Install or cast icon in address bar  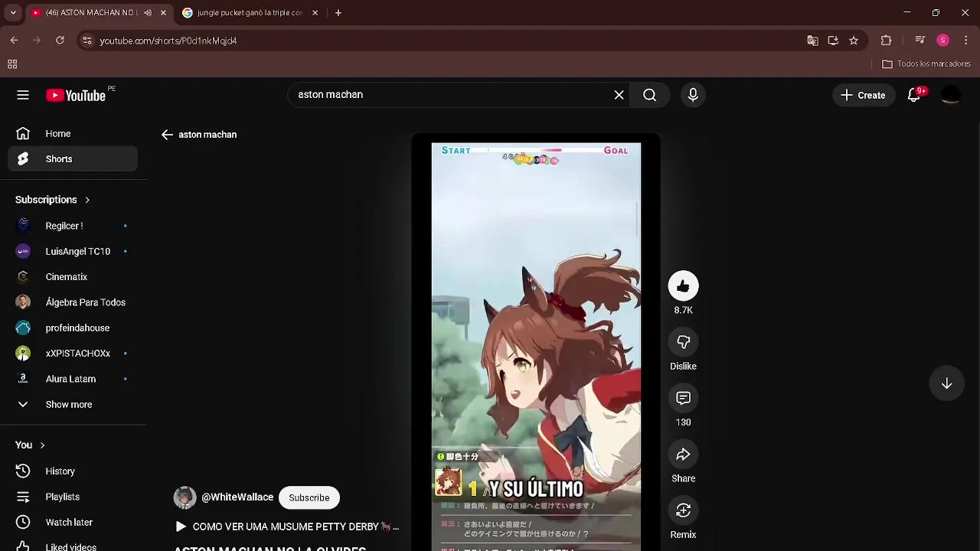pos(833,41)
